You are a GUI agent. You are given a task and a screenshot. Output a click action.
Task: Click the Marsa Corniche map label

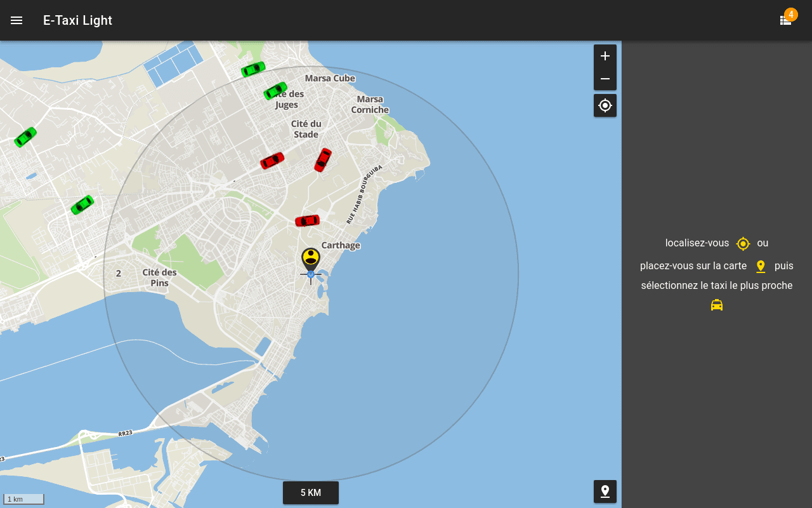pos(370,105)
